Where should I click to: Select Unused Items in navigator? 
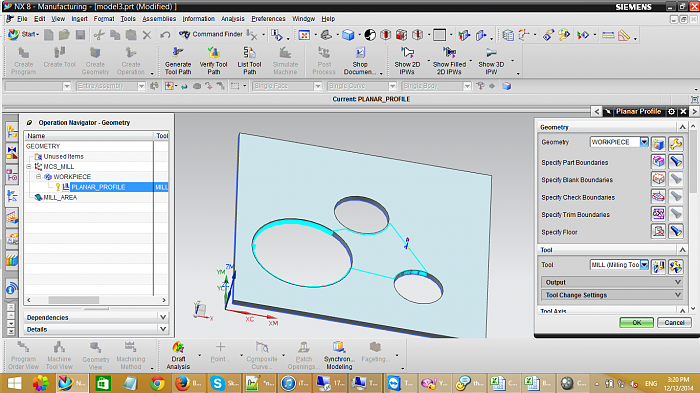(63, 157)
